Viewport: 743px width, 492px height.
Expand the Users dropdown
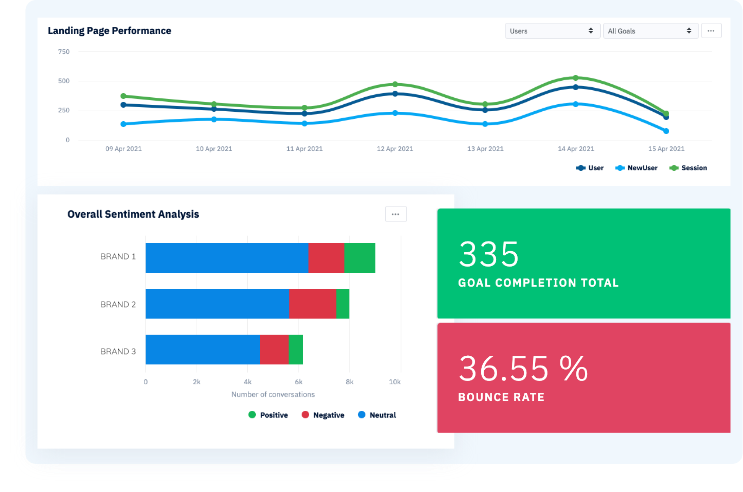click(x=552, y=31)
